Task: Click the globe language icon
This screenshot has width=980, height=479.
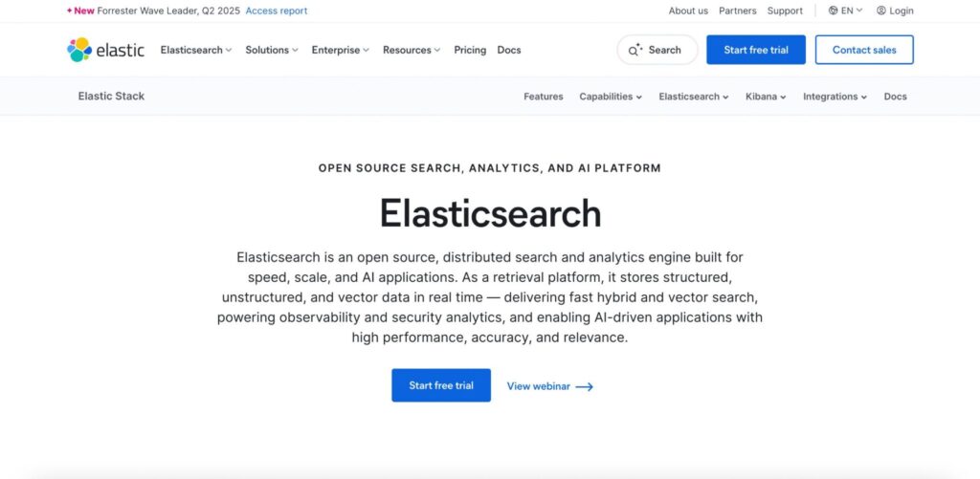Action: tap(834, 11)
